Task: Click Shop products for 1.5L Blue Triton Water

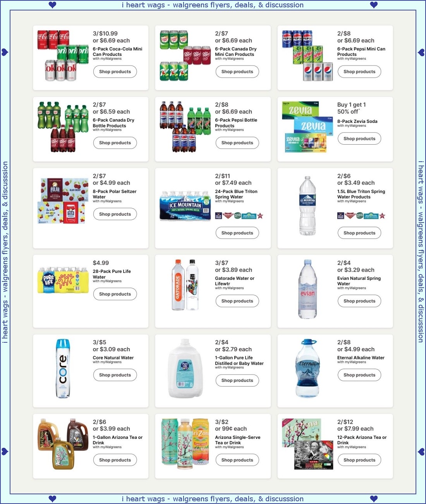Action: point(359,233)
